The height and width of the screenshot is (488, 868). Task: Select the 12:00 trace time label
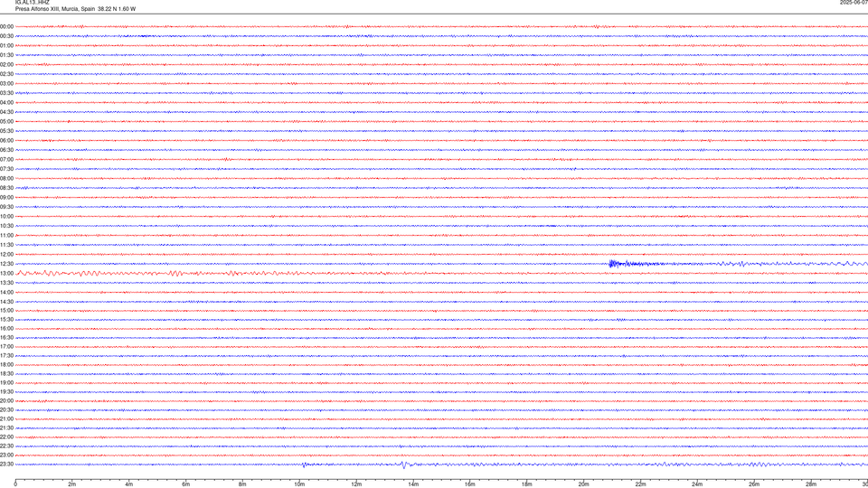point(6,255)
